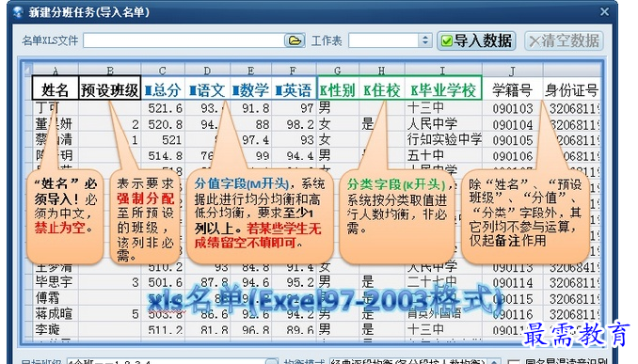Click the 名单XLS文件 path input field
The height and width of the screenshot is (364, 638).
pos(183,40)
